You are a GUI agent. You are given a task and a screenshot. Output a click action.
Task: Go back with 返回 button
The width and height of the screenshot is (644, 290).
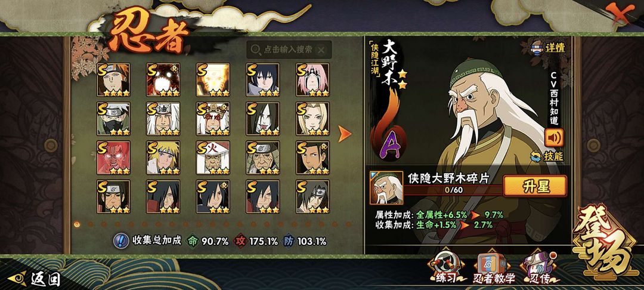35,279
